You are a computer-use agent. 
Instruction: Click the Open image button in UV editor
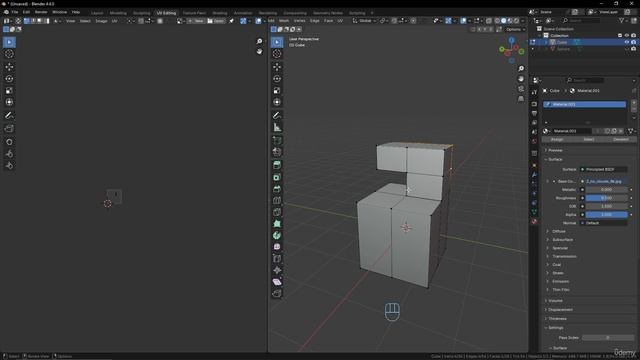tap(216, 21)
